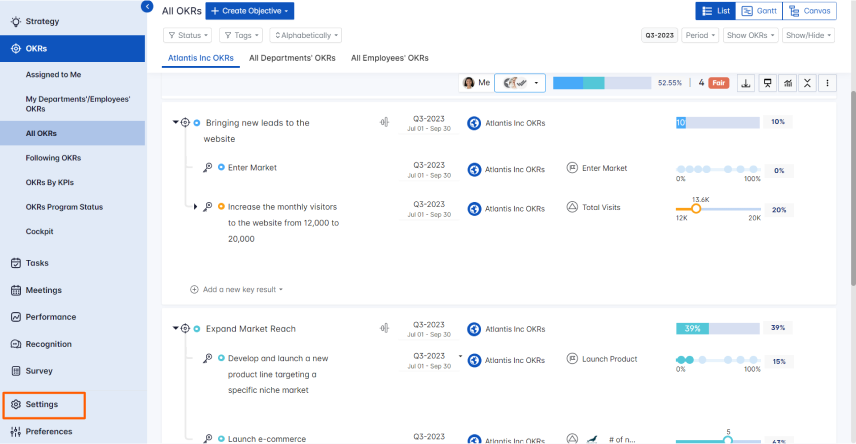Click the download icon in toolbar

[746, 83]
